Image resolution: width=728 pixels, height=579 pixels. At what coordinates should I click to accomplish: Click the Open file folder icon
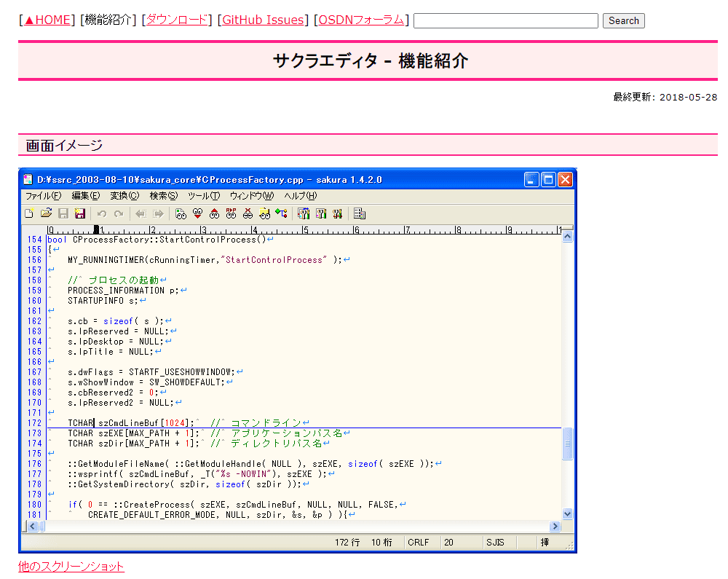tap(46, 213)
